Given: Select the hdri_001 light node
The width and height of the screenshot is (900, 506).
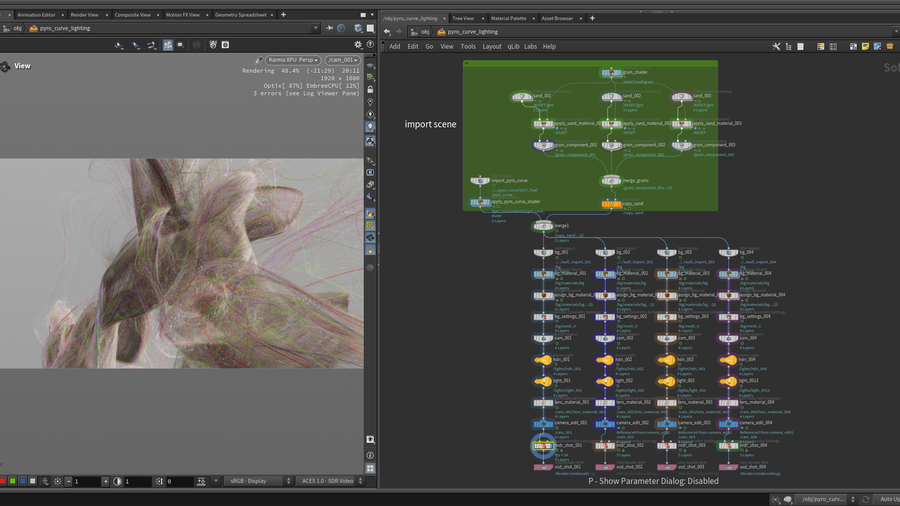Looking at the screenshot, I should [543, 360].
